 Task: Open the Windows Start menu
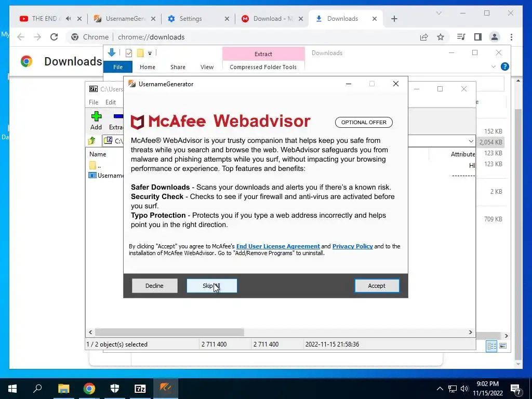click(x=12, y=389)
